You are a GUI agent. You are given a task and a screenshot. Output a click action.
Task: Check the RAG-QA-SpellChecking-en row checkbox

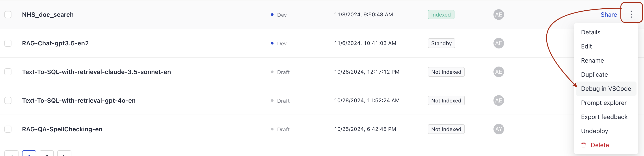coord(8,129)
